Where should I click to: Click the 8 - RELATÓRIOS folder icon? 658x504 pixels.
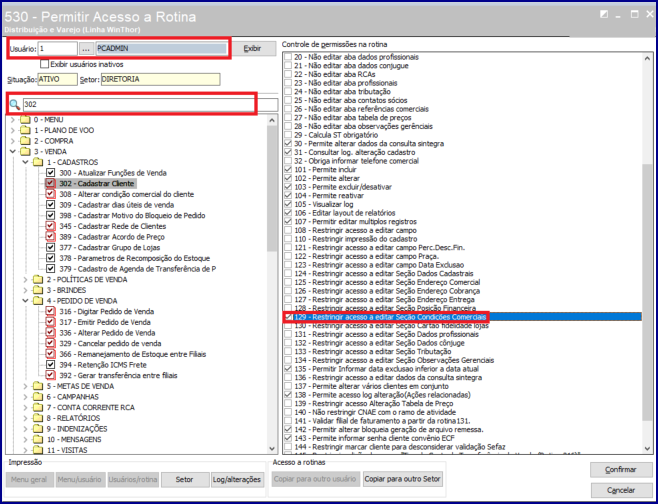tap(38, 418)
